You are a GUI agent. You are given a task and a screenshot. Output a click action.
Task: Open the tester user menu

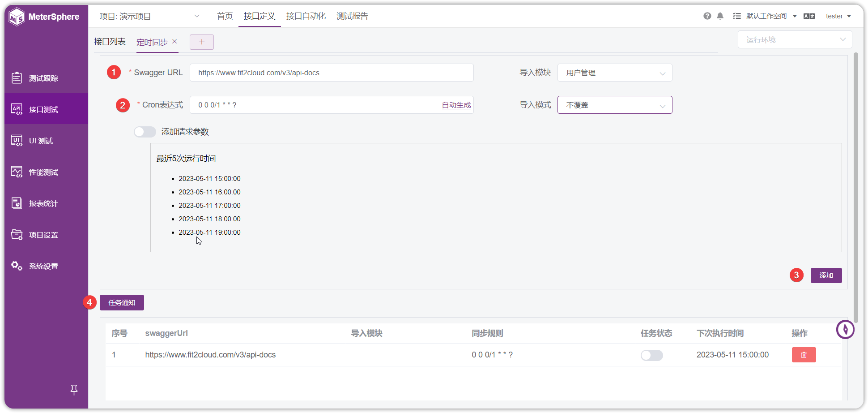point(838,16)
